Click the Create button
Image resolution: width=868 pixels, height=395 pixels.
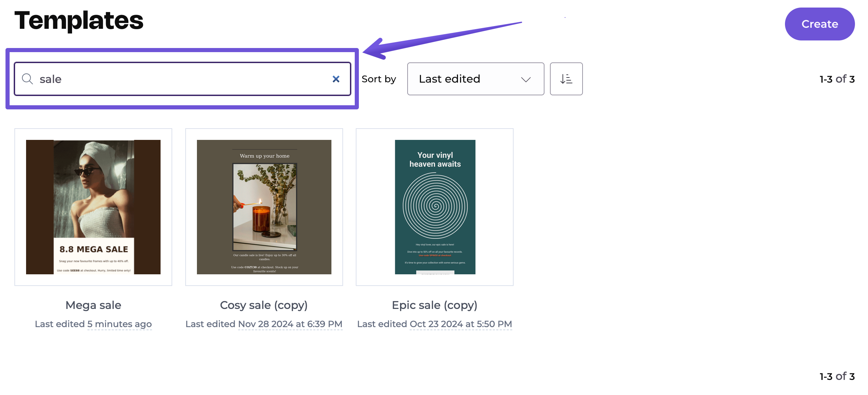click(819, 24)
